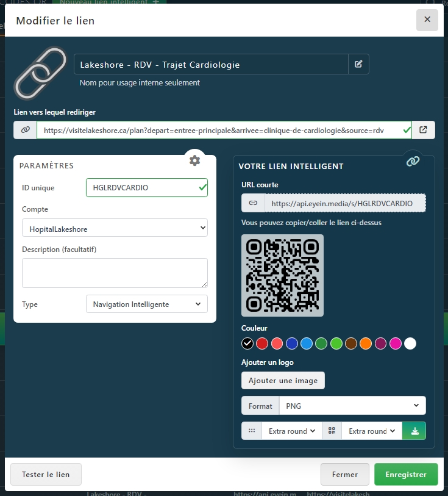Click link icon left of redirect URL
Viewport: 448px width, 496px height.
(26, 130)
